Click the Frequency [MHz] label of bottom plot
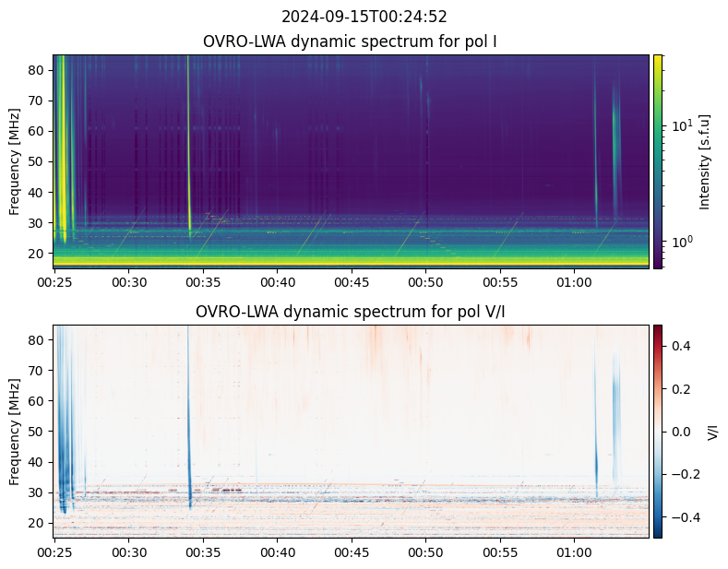The image size is (728, 569). click(x=15, y=432)
